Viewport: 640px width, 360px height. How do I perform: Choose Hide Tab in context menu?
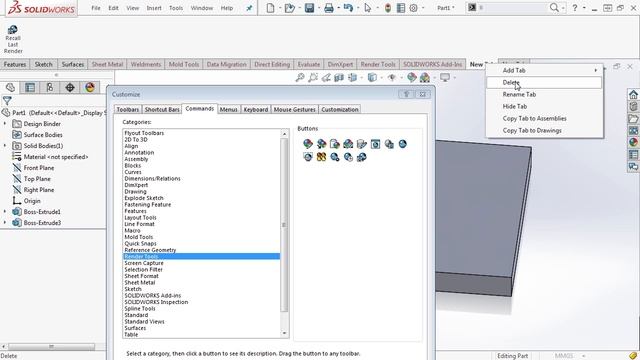[544, 106]
